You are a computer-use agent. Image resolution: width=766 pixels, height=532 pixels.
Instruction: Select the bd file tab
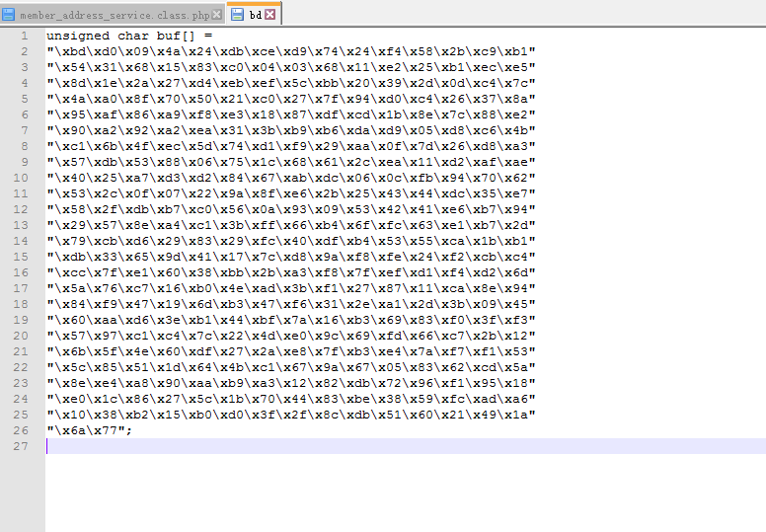click(256, 15)
